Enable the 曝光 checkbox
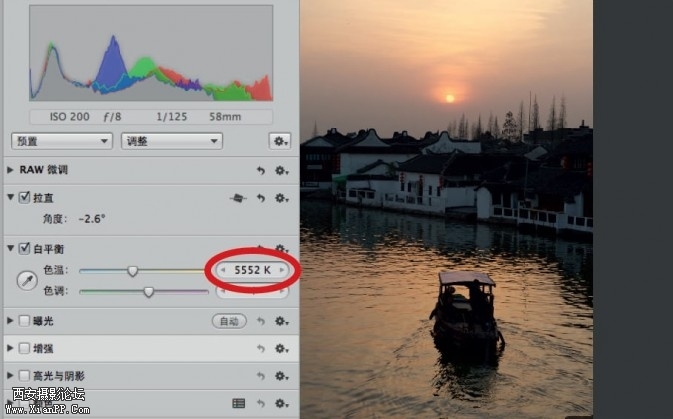 click(x=24, y=321)
